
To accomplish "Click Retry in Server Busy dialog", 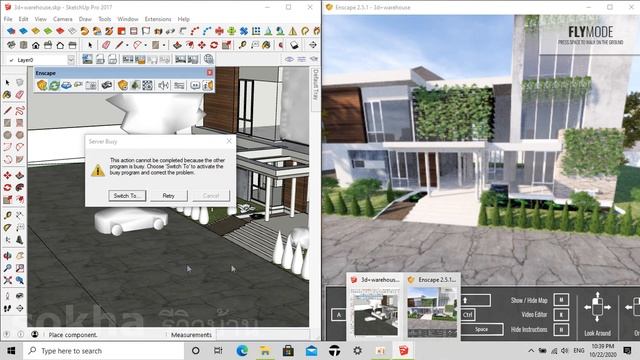I will pos(169,196).
